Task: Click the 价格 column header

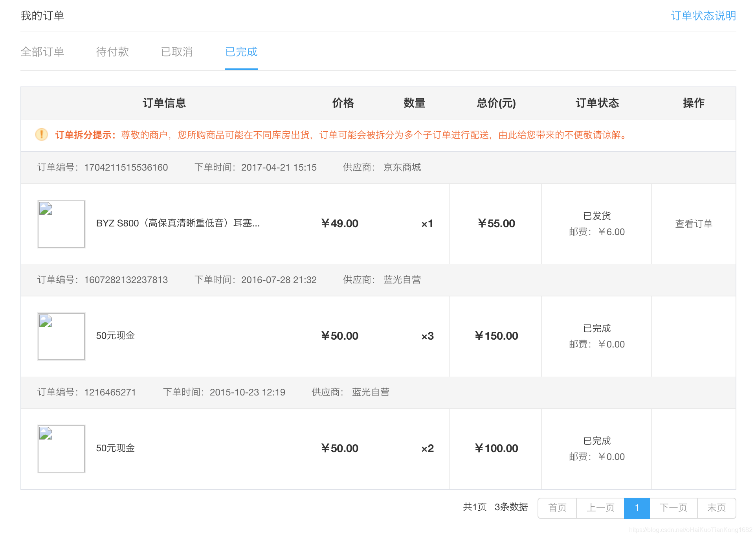Action: coord(343,103)
